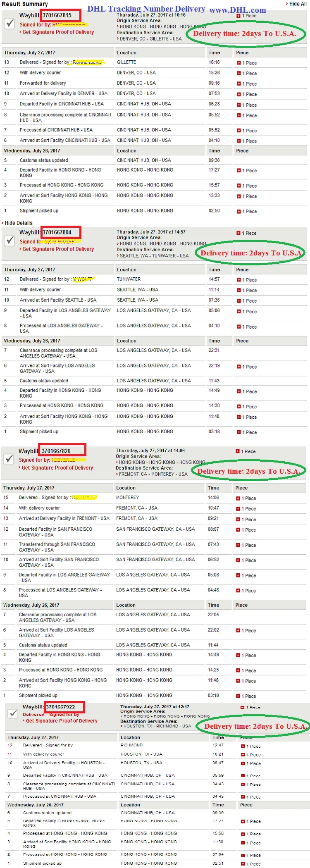Click Customs status updated 11:43 LOS ANGELES row
Viewport: 310px width, 868px height.
pos(154,381)
